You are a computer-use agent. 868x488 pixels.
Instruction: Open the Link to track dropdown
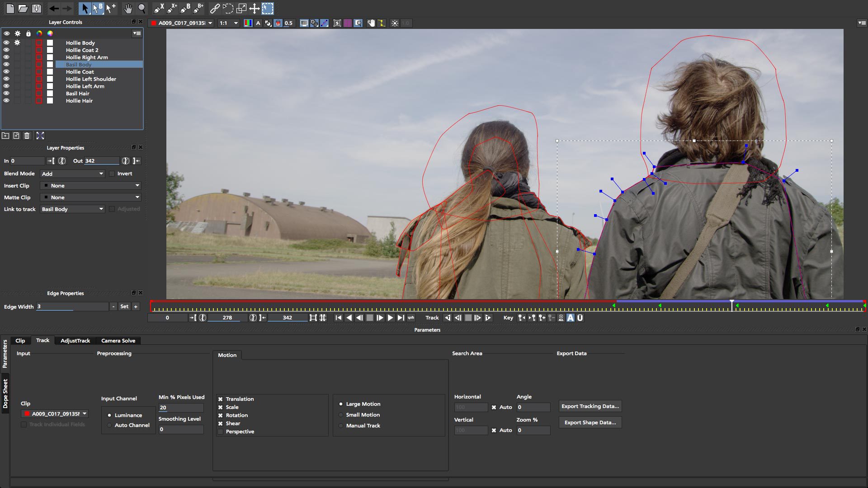click(x=71, y=209)
